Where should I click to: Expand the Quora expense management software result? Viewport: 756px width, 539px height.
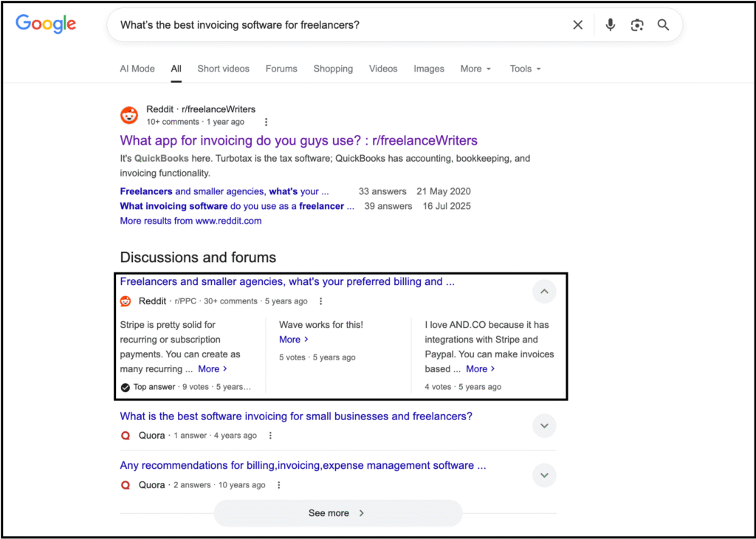click(x=544, y=476)
